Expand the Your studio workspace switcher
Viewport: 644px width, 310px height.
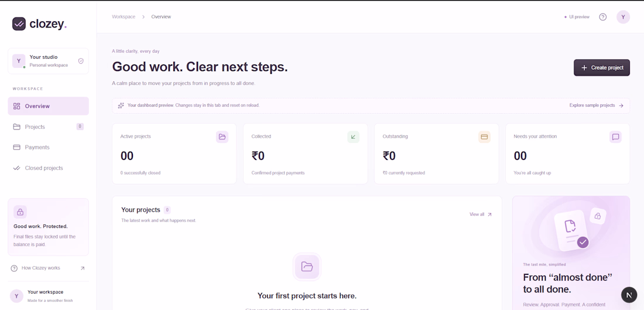48,61
